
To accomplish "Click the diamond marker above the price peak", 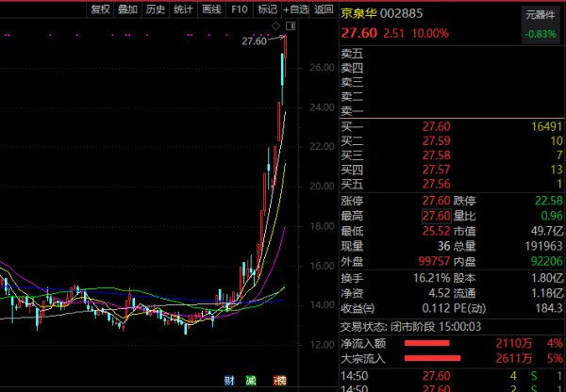I will (x=275, y=24).
